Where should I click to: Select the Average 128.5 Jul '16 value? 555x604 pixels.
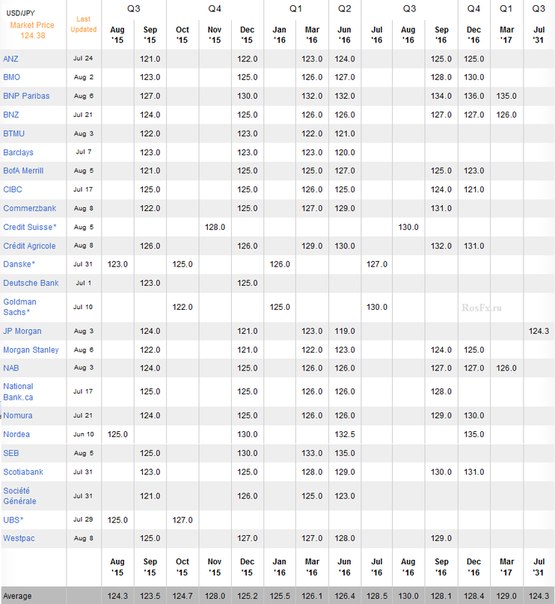pyautogui.click(x=377, y=596)
